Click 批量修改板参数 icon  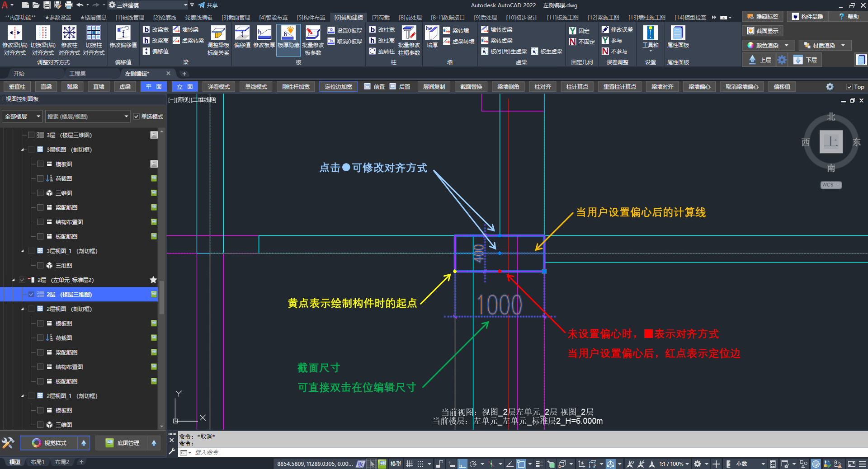(x=313, y=33)
